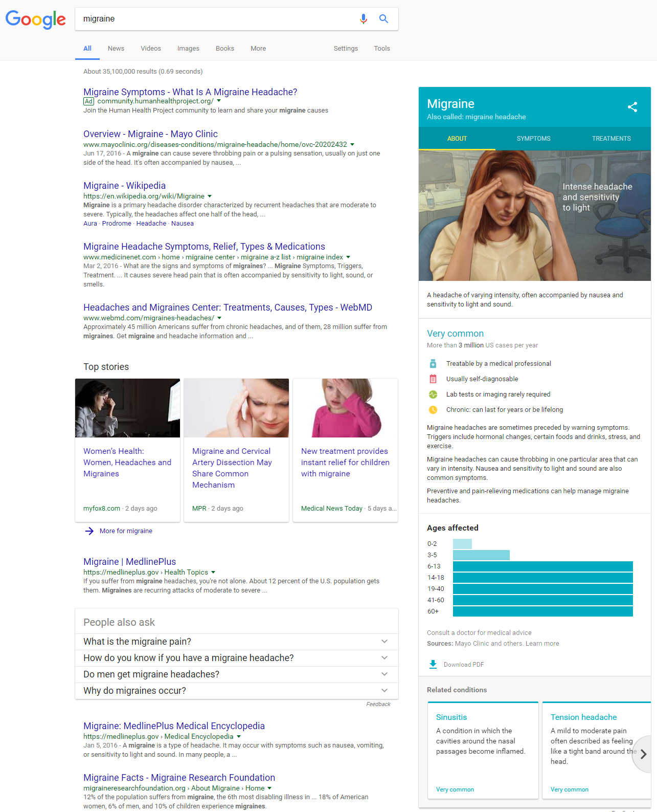Click the migraine woman image in knowledge panel
The width and height of the screenshot is (657, 812).
click(535, 215)
